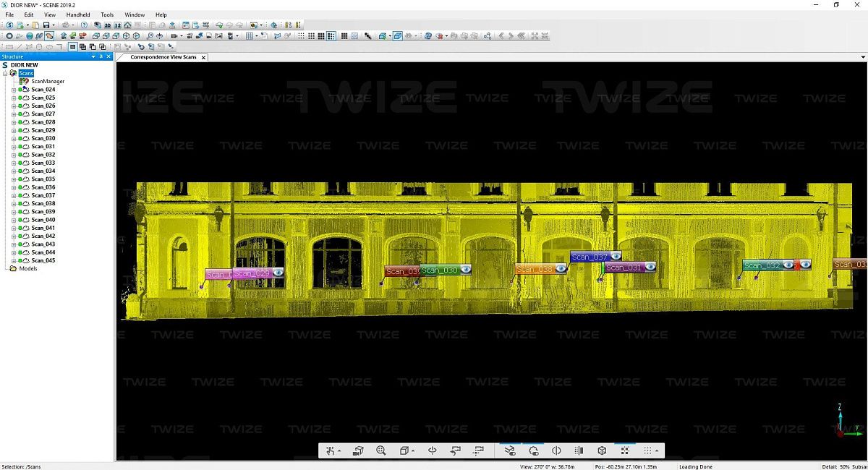
Task: Open dropdown arrow beside dotted grid at toolbar end
Action: [x=657, y=452]
